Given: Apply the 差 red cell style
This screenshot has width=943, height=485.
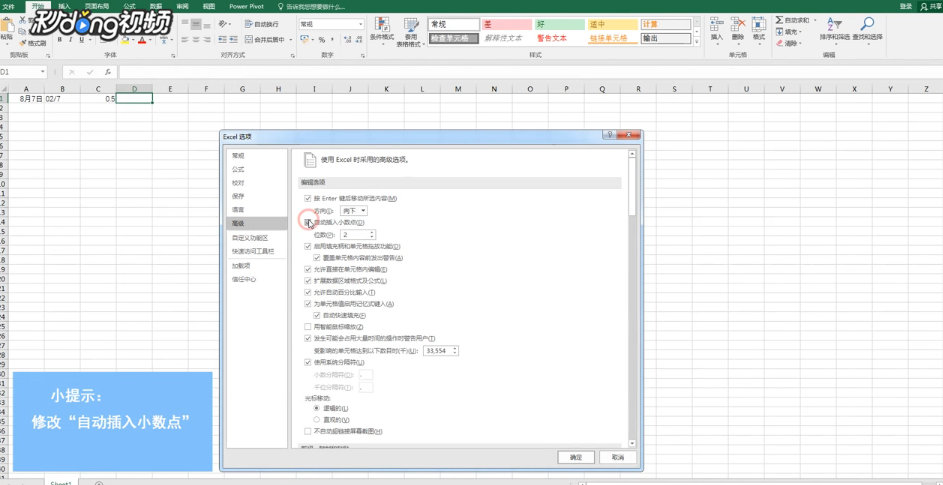Looking at the screenshot, I should click(506, 24).
